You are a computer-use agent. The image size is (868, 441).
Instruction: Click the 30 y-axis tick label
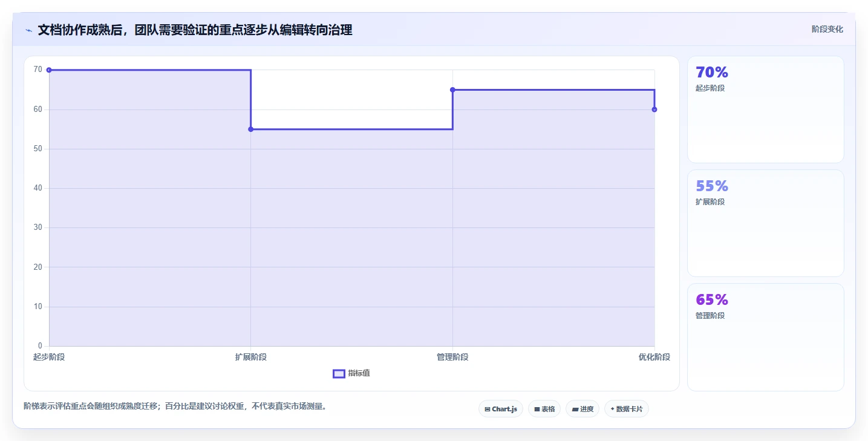(38, 227)
